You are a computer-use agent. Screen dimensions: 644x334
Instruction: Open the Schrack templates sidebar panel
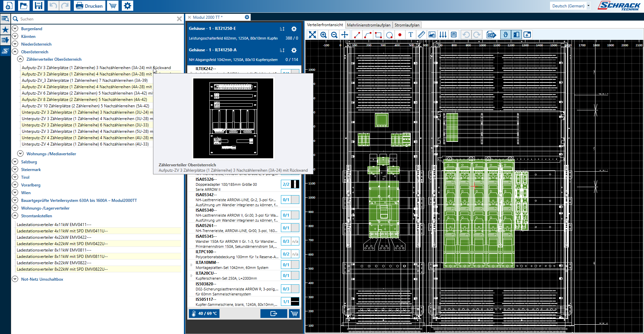pyautogui.click(x=5, y=51)
